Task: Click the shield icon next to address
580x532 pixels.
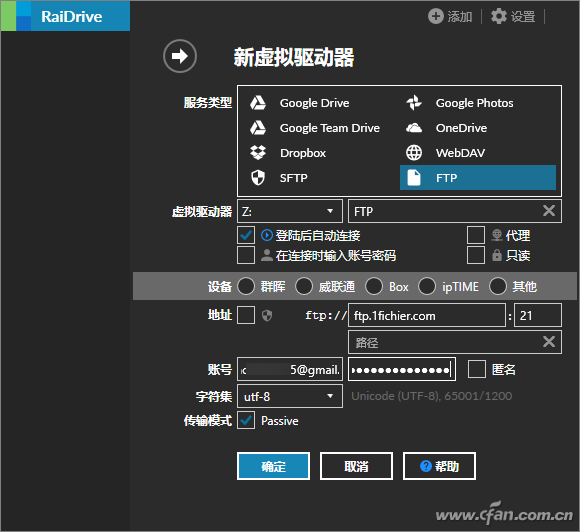Action: 267,316
